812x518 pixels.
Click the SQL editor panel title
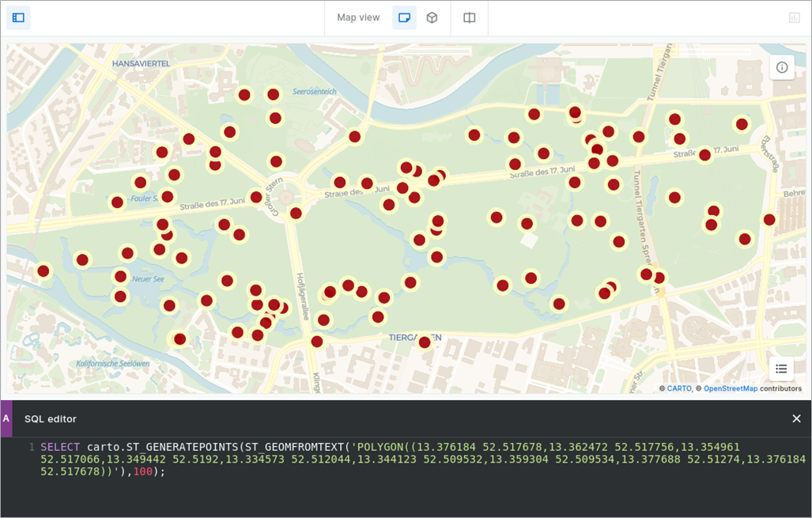(51, 418)
